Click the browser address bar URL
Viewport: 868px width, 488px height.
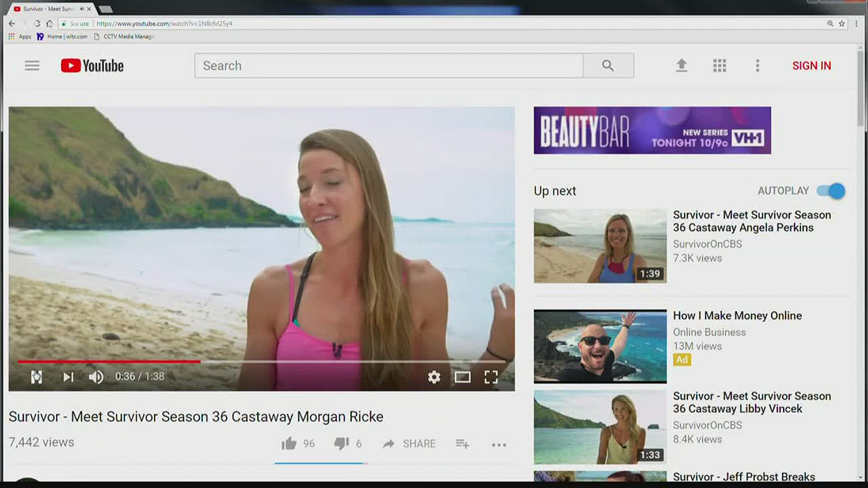(x=165, y=23)
